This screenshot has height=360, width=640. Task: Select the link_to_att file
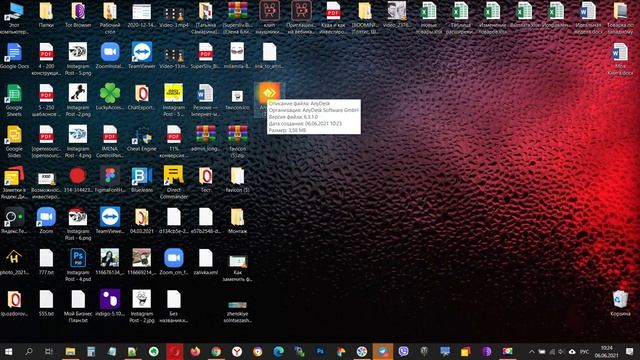[x=269, y=52]
